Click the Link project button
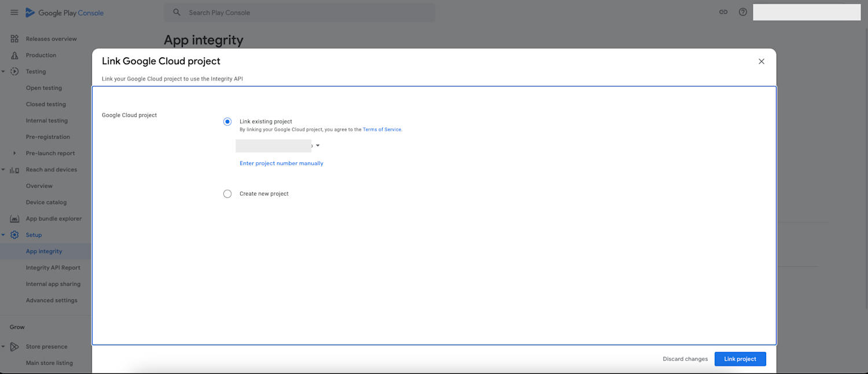This screenshot has width=868, height=374. click(x=740, y=359)
